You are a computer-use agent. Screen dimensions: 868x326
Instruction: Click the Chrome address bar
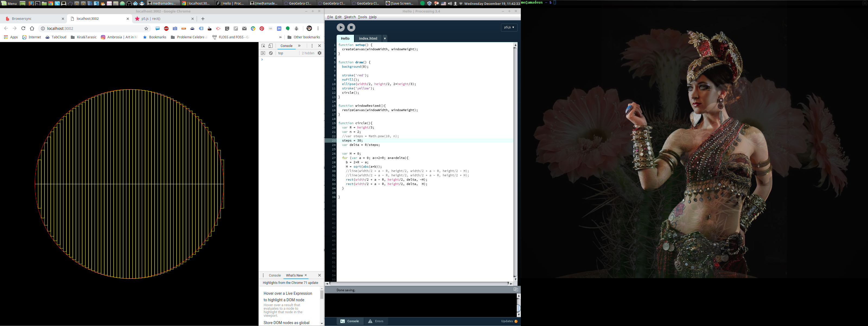pos(94,28)
